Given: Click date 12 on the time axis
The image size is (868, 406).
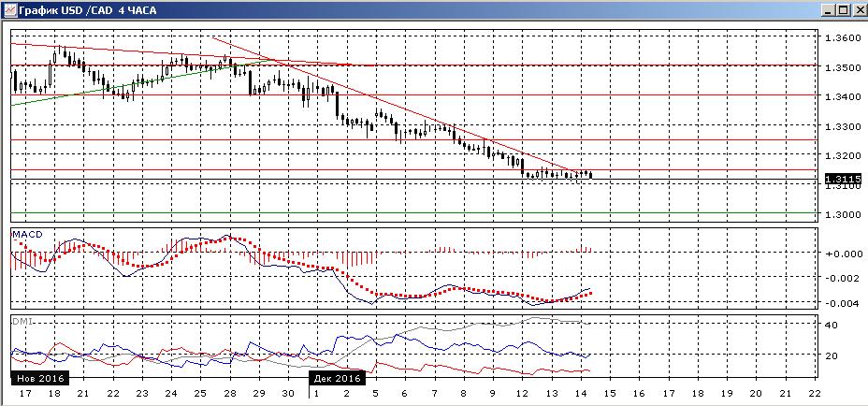Looking at the screenshot, I should pos(522,393).
